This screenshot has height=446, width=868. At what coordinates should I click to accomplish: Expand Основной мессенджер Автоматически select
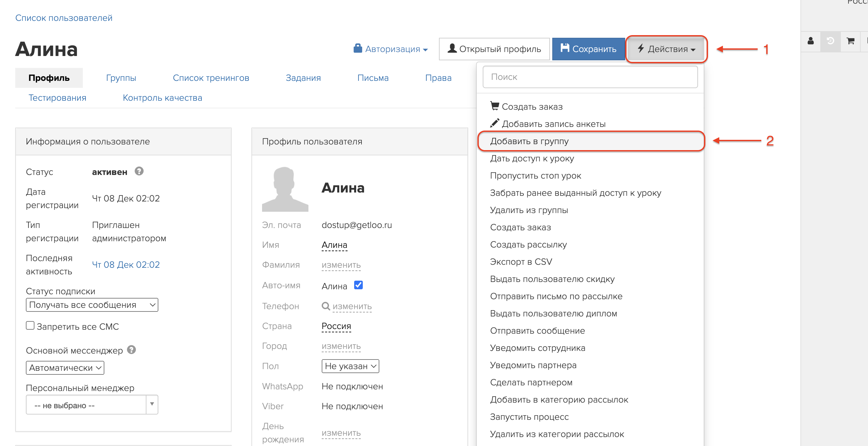(65, 367)
